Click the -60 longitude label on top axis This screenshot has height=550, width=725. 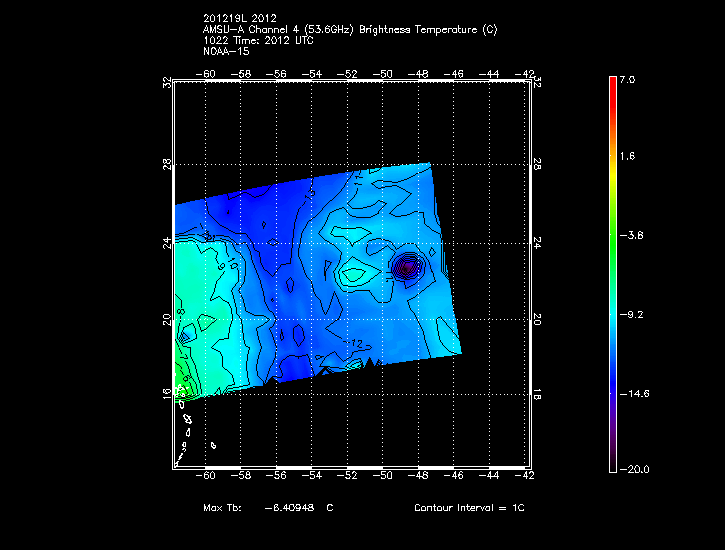(x=210, y=73)
